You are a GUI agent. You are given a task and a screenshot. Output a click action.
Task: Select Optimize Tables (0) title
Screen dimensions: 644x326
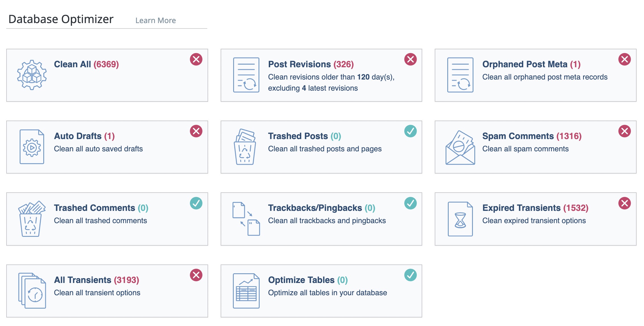pos(308,280)
